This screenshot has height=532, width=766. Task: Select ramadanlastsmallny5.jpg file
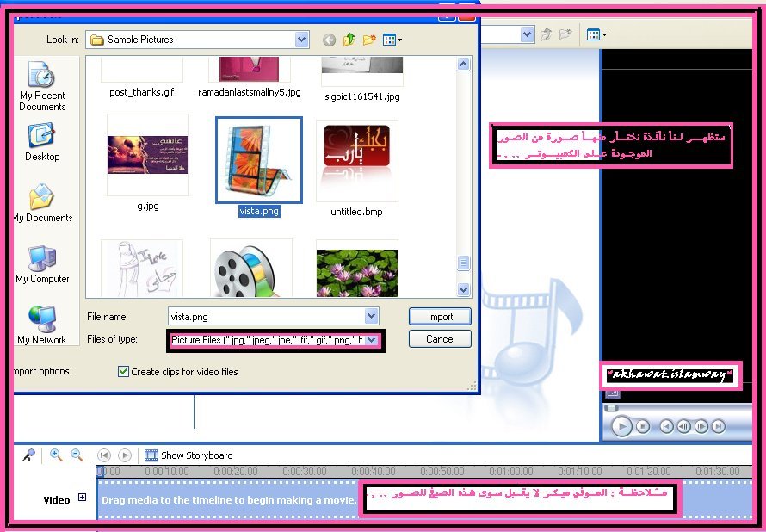(249, 92)
